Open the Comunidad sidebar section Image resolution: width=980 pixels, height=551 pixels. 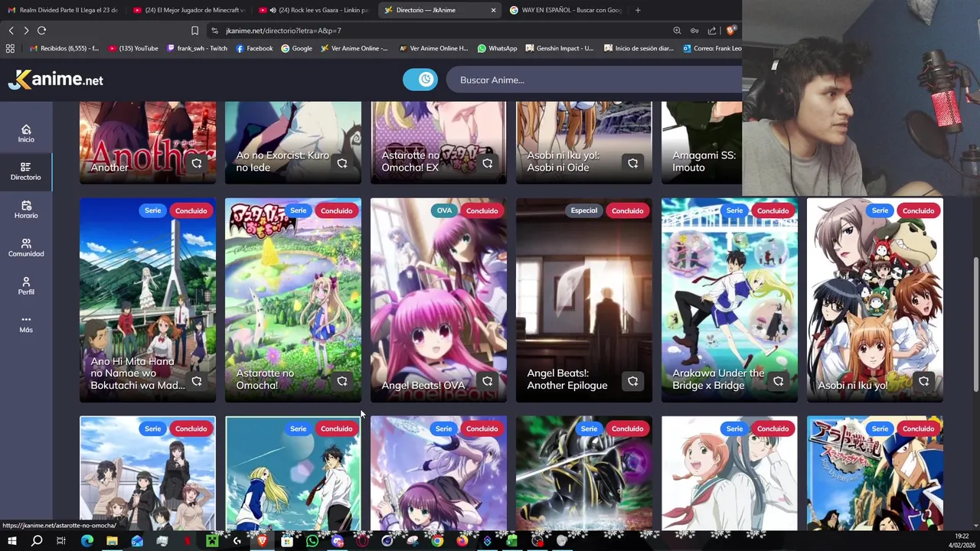coord(26,248)
